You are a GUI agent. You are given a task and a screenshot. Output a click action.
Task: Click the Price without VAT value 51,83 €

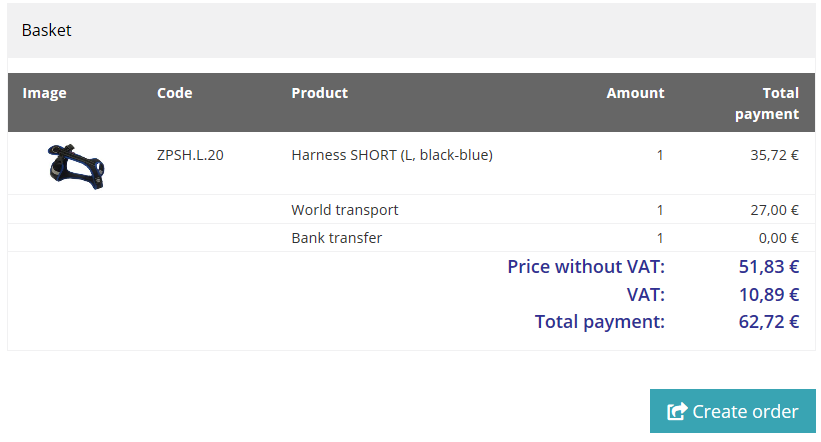tap(769, 267)
